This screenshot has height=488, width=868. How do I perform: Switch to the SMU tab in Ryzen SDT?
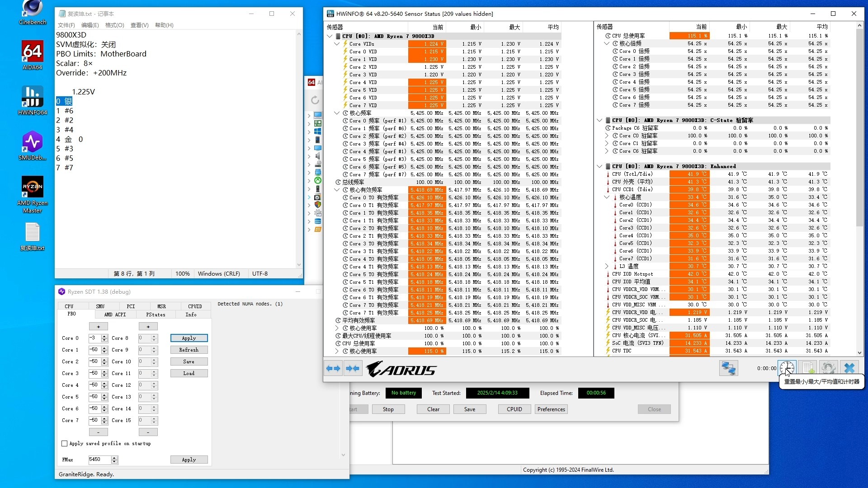pyautogui.click(x=100, y=306)
